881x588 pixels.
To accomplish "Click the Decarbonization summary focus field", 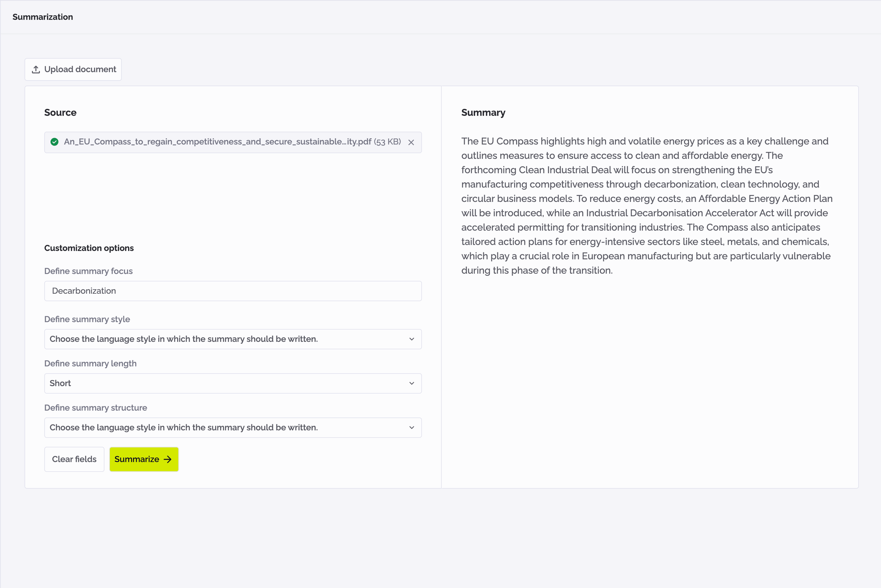I will (x=233, y=291).
